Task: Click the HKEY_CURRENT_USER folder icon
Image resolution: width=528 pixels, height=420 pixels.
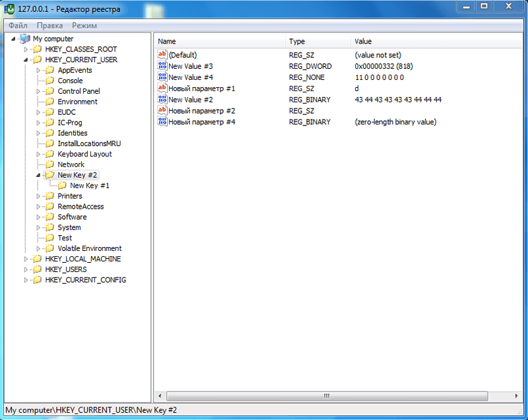Action: tap(37, 59)
